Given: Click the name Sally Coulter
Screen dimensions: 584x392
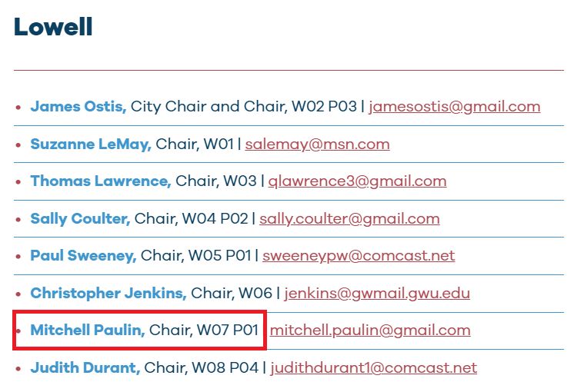Looking at the screenshot, I should (80, 219).
